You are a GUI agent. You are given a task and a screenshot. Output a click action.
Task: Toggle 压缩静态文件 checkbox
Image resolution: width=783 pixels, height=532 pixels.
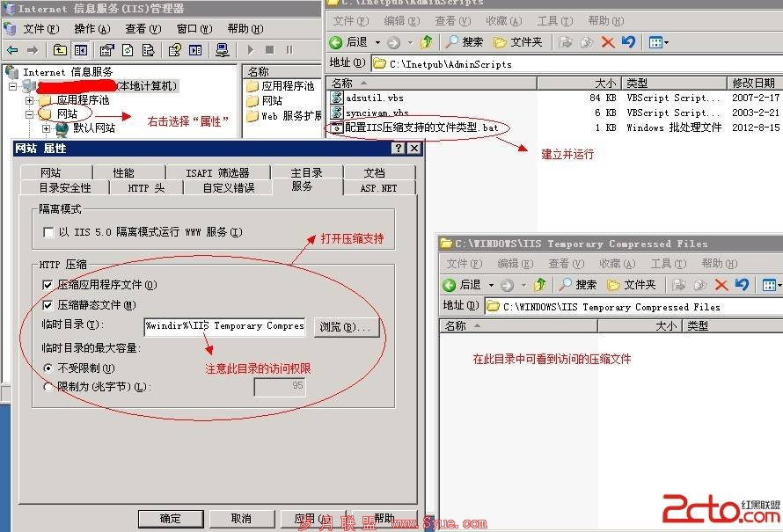(x=48, y=305)
